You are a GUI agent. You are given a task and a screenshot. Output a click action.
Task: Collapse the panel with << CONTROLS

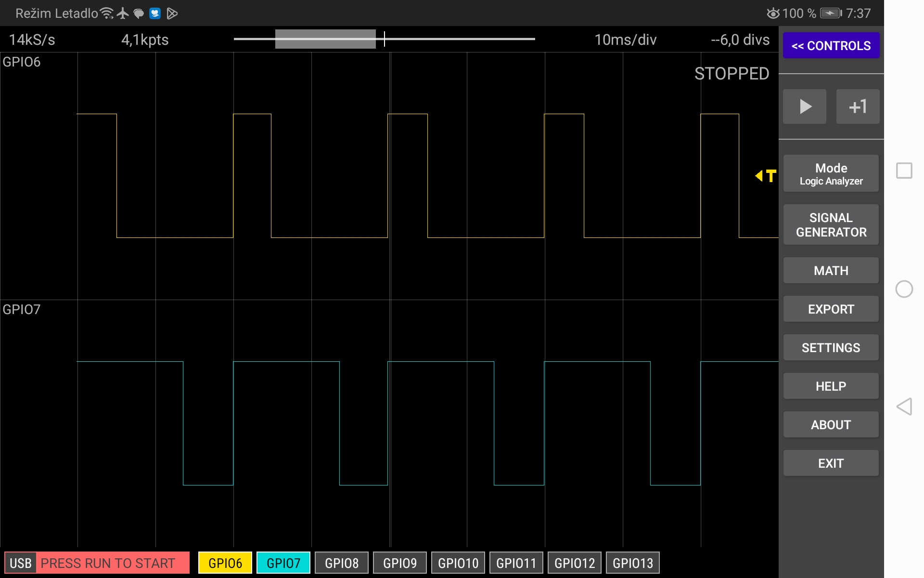(831, 45)
